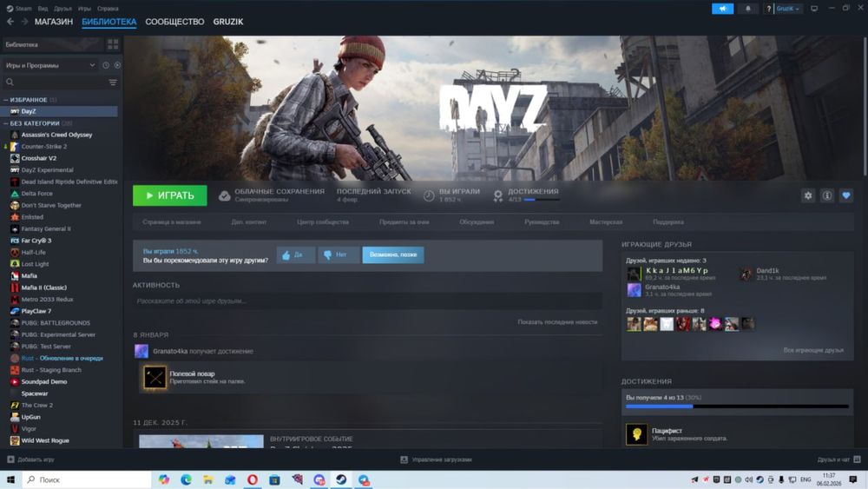Click the question mark help icon
868x489 pixels.
pyautogui.click(x=768, y=9)
